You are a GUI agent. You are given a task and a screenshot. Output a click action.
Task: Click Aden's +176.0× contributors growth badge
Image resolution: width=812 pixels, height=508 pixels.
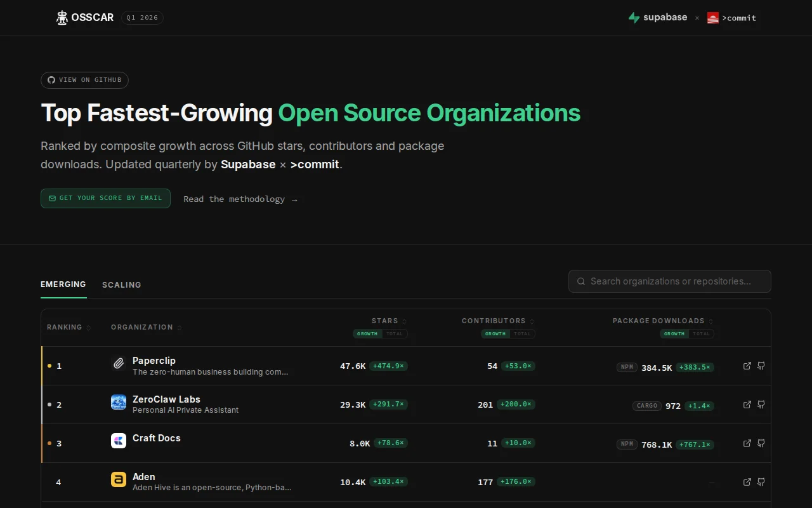pos(516,481)
